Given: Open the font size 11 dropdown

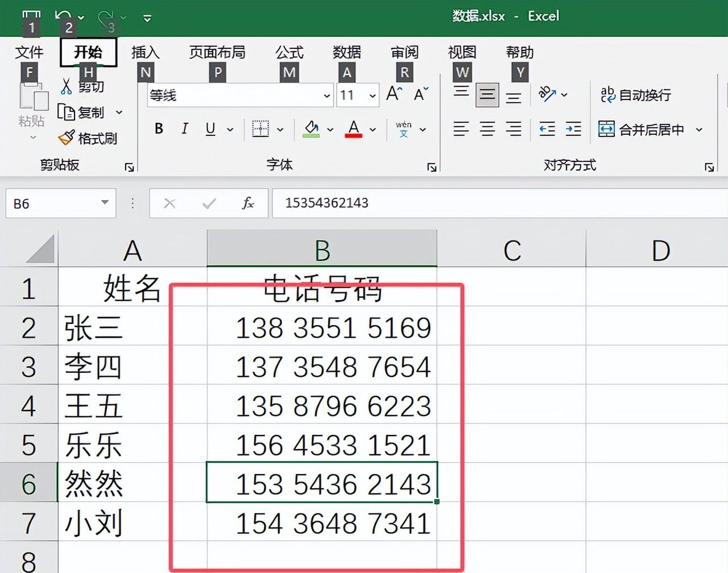Looking at the screenshot, I should click(373, 95).
